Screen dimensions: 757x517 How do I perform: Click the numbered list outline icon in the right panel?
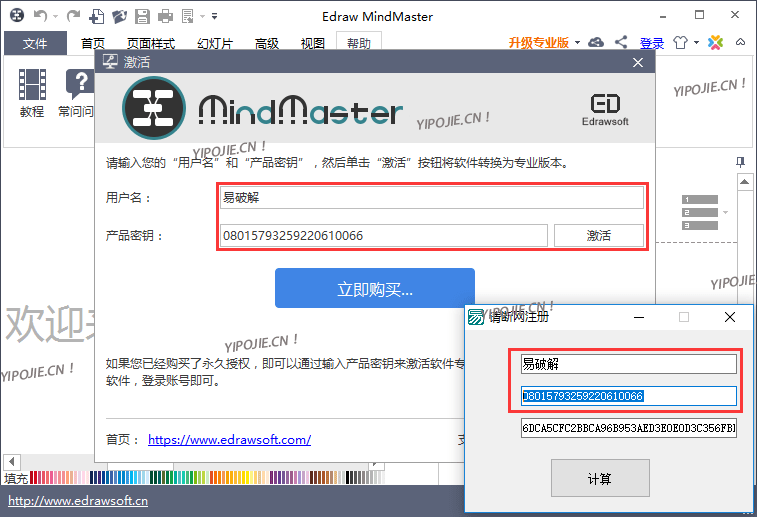700,212
